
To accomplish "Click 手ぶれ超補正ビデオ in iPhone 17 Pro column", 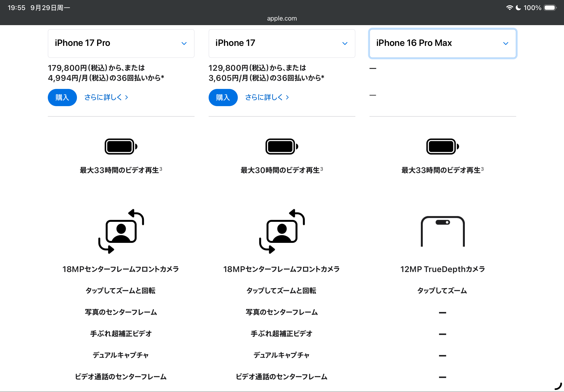I will click(x=121, y=333).
